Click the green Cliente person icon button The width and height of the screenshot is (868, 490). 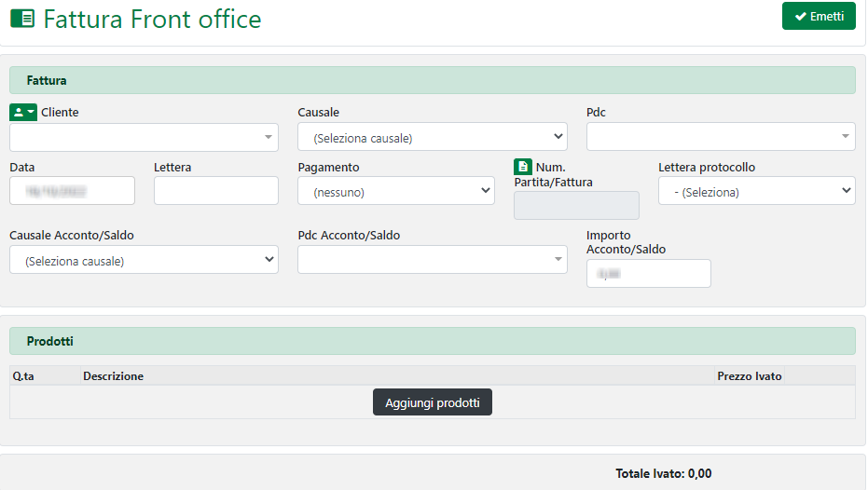(23, 112)
